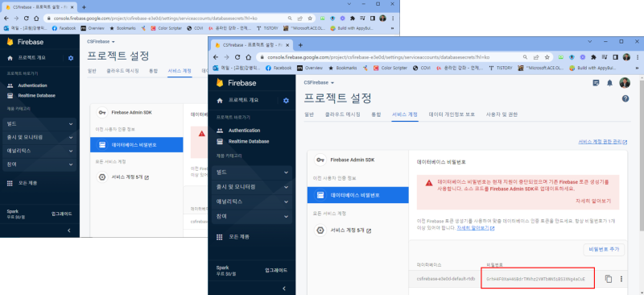644x295 pixels.
Task: Go to home page in front browser toolbar
Action: (249, 57)
